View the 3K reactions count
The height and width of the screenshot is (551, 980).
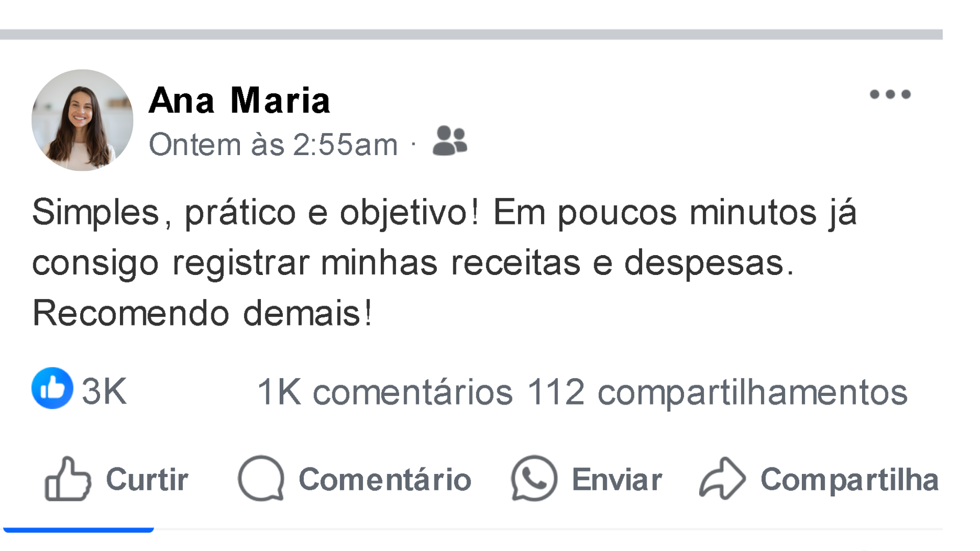104,392
